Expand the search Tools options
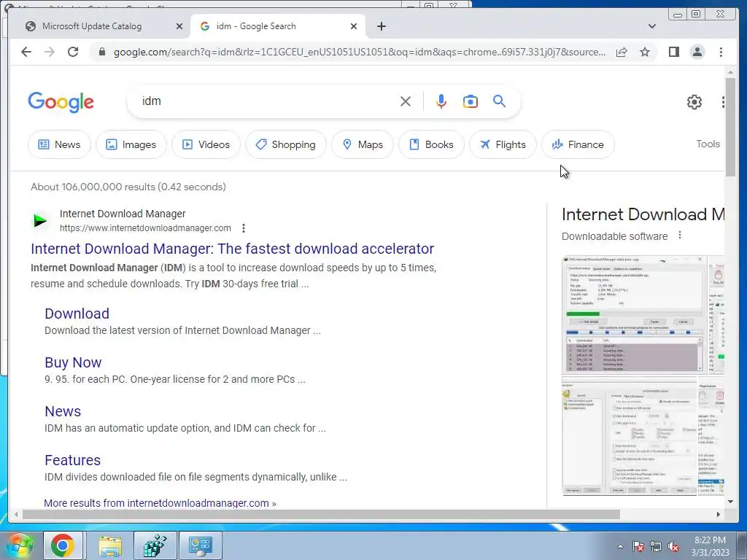Screen dimensions: 747x560 pyautogui.click(x=708, y=144)
